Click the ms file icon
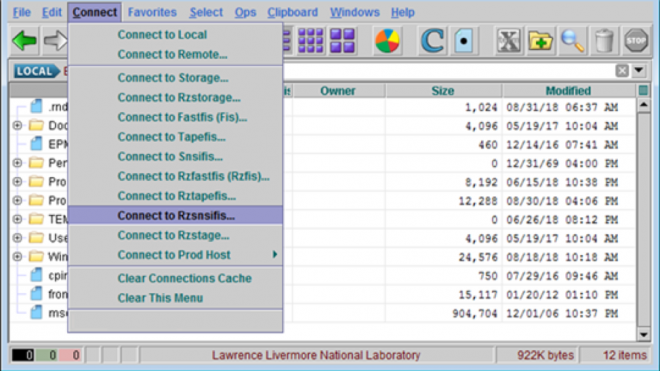 [x=37, y=313]
